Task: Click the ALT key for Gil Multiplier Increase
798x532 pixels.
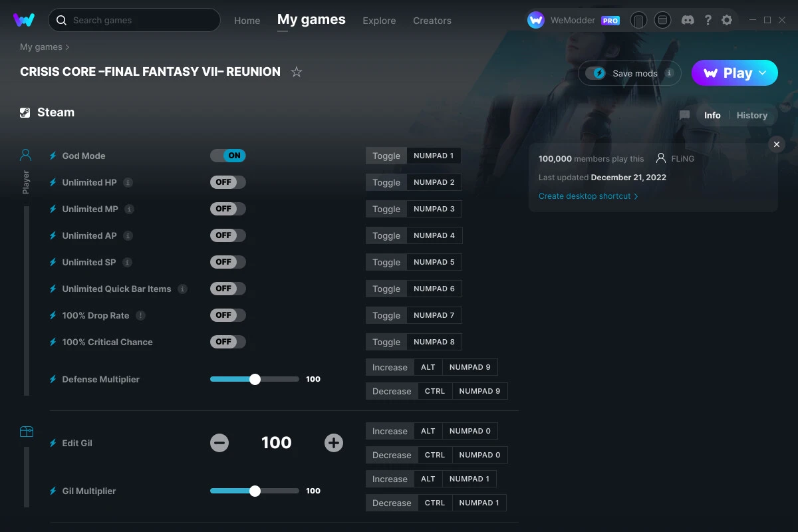Action: coord(428,479)
